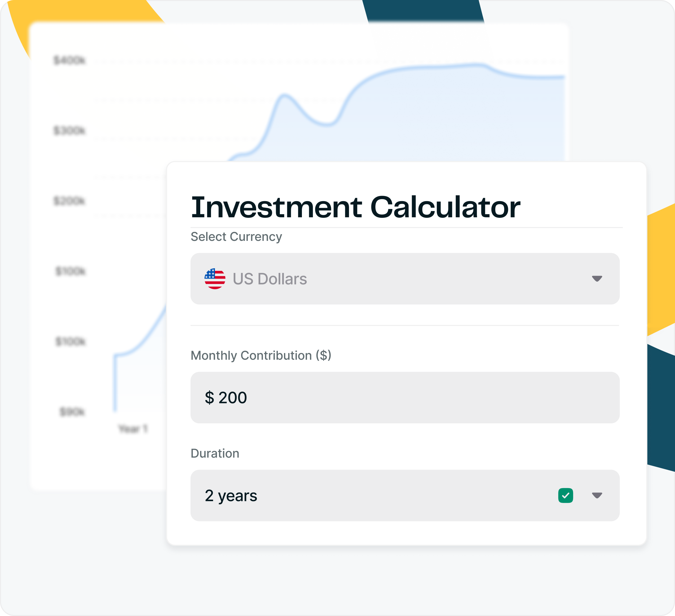Click the $200k axis label
The image size is (675, 616).
tap(70, 201)
